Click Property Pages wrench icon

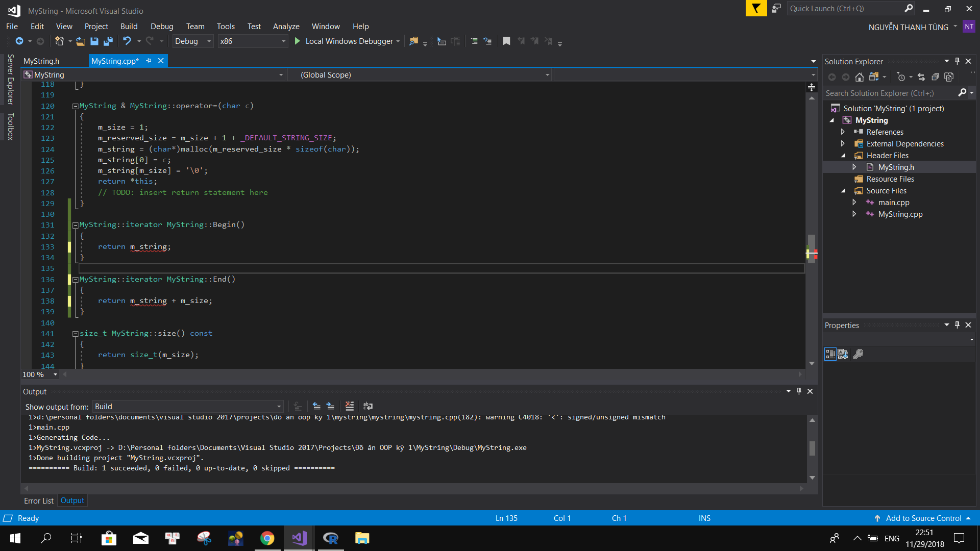[x=858, y=354]
